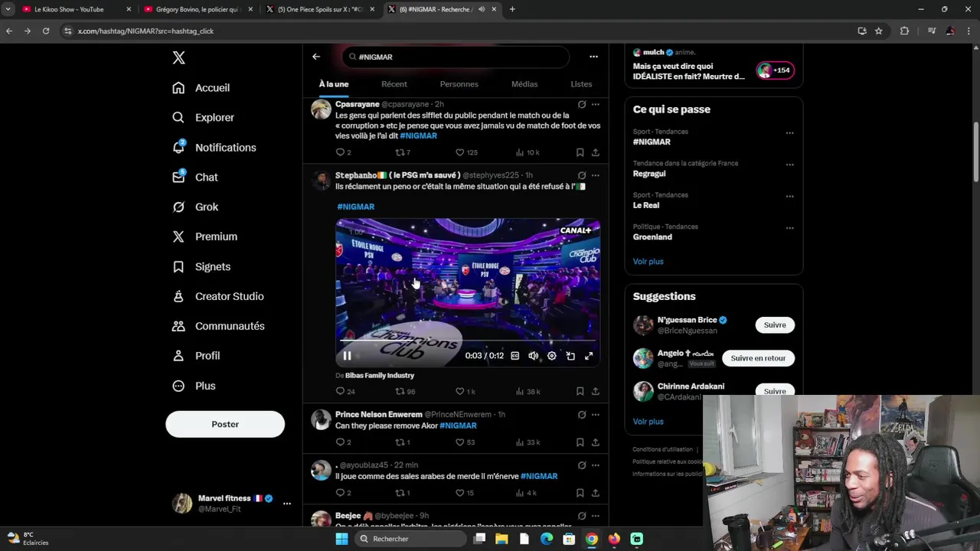Enter video fullscreen mode
The width and height of the screenshot is (980, 551).
tap(589, 356)
